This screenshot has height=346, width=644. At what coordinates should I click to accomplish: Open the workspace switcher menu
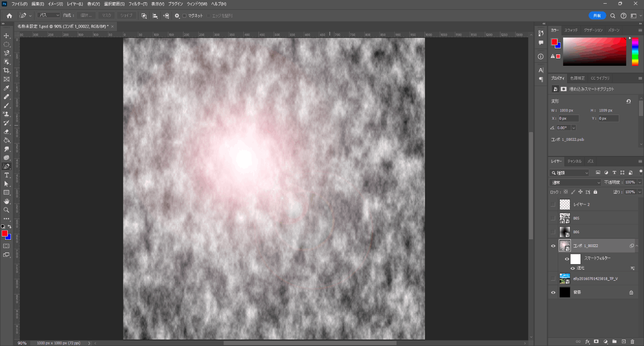pos(635,16)
